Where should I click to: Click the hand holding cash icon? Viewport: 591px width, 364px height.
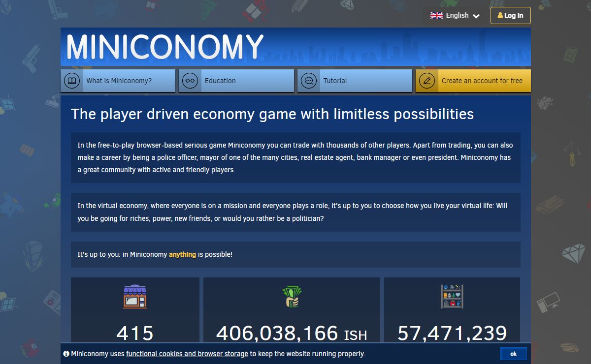pos(292,297)
